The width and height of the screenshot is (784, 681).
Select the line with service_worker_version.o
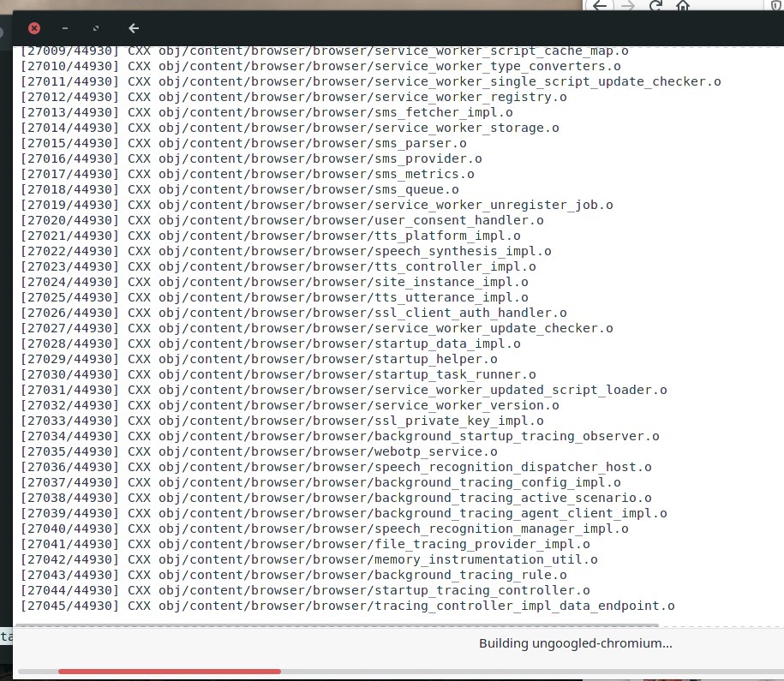pyautogui.click(x=290, y=407)
